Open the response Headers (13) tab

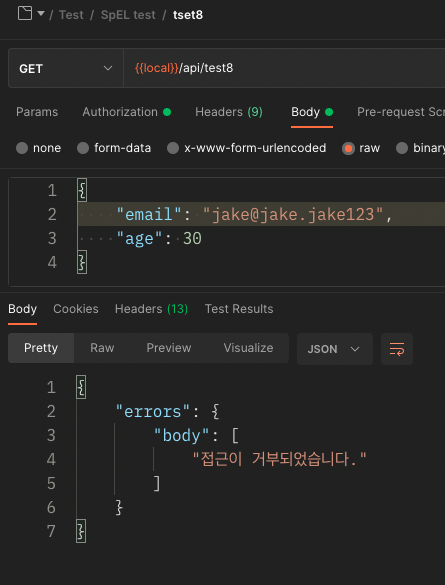(151, 309)
